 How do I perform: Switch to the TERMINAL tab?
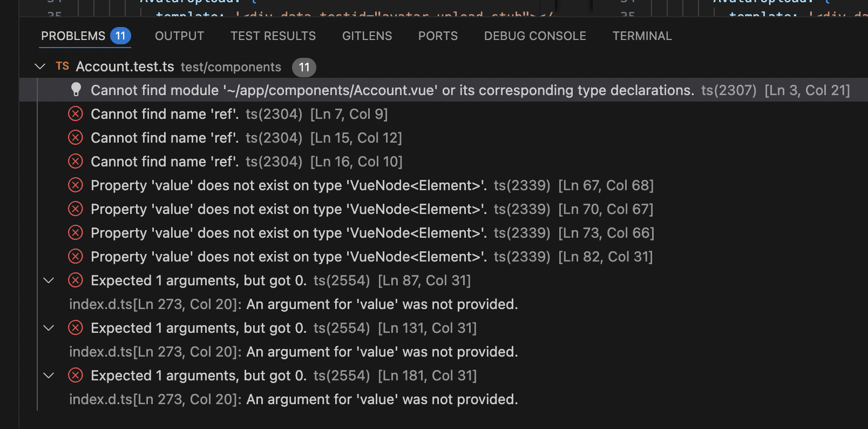coord(642,36)
